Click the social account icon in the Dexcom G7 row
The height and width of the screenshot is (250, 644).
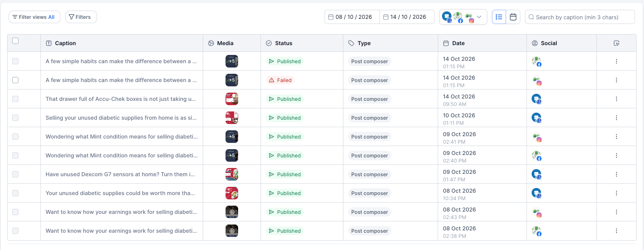(x=537, y=175)
